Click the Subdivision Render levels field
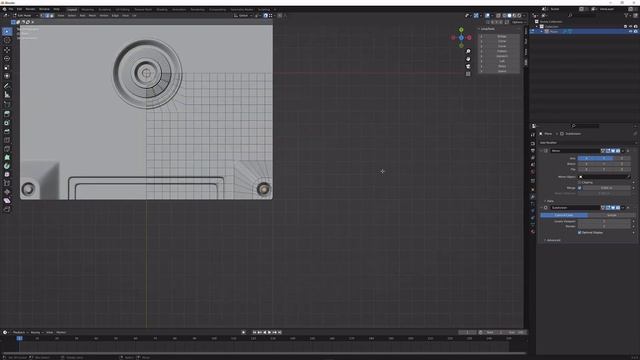Viewport: 640px width, 360px height. point(604,226)
